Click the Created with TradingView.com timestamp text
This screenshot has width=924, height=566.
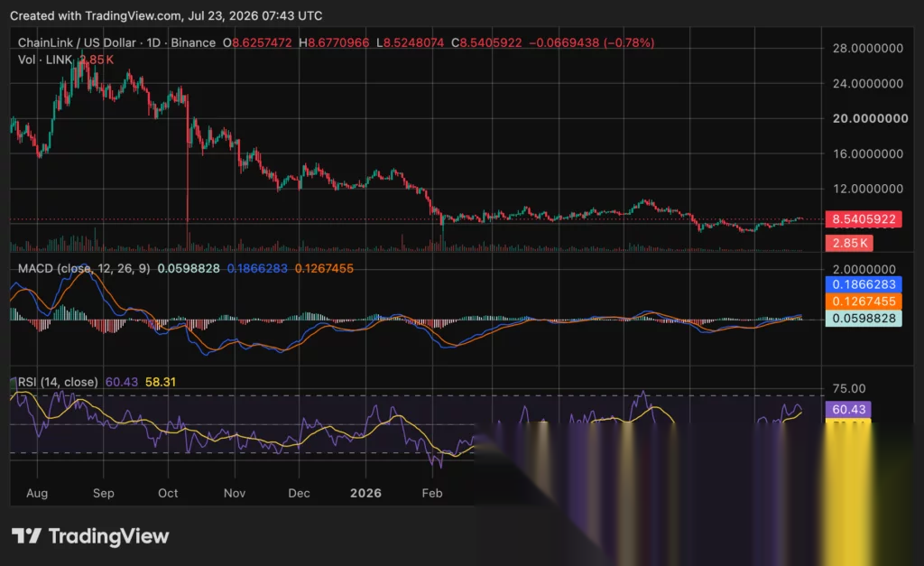point(166,16)
